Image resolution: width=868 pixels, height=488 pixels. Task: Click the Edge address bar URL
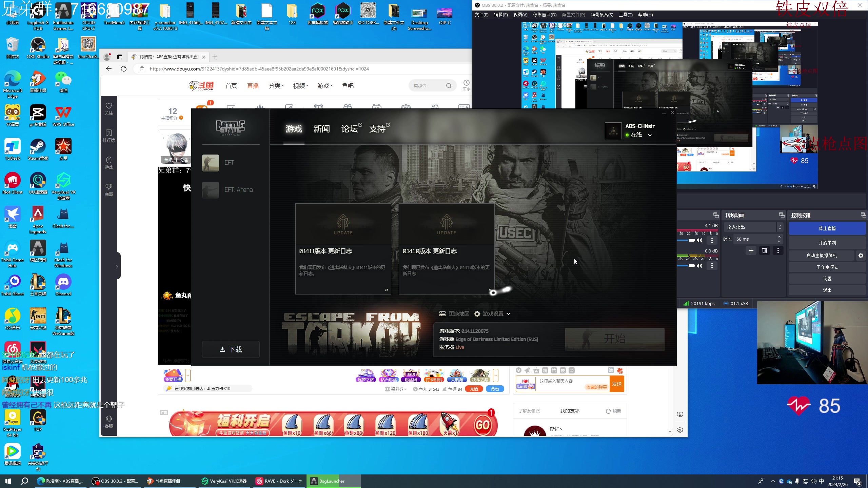tap(259, 69)
